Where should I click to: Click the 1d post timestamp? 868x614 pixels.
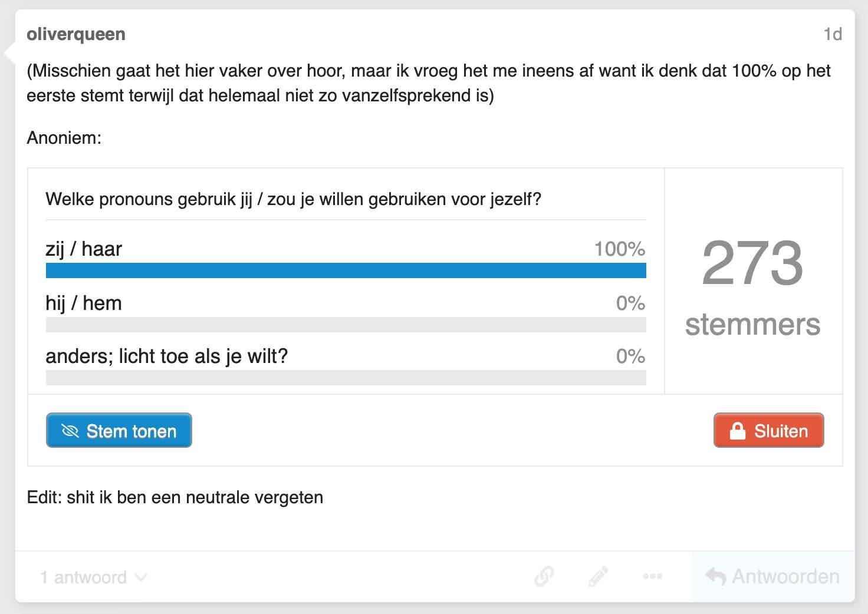pyautogui.click(x=832, y=34)
